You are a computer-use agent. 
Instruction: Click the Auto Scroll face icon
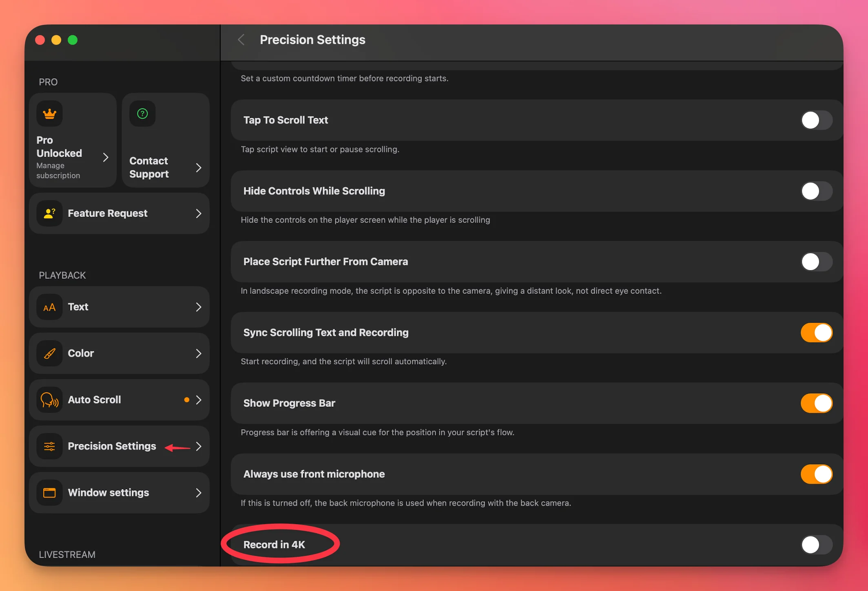click(x=49, y=400)
